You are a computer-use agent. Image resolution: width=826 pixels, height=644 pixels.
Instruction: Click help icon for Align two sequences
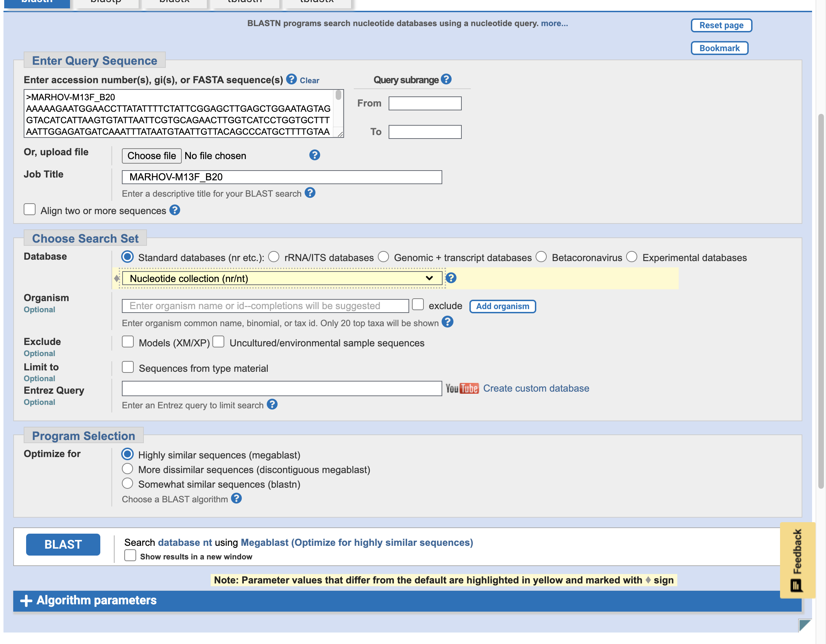tap(175, 210)
